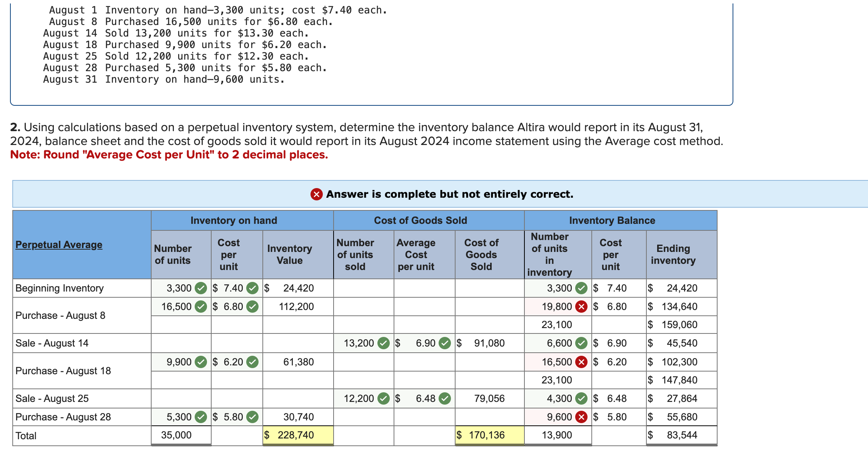Click the green check beside 9,900 purchased units
Image resolution: width=868 pixels, height=450 pixels.
point(200,362)
